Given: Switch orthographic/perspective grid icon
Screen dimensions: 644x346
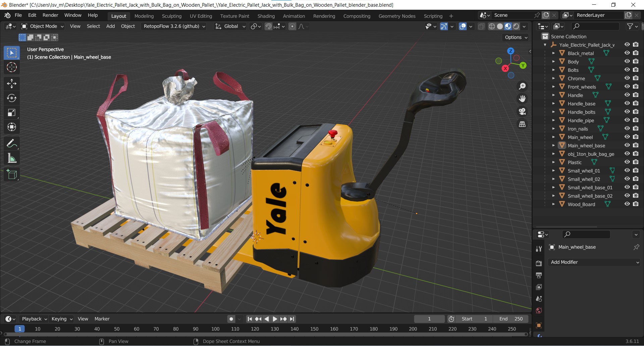Looking at the screenshot, I should [x=522, y=124].
